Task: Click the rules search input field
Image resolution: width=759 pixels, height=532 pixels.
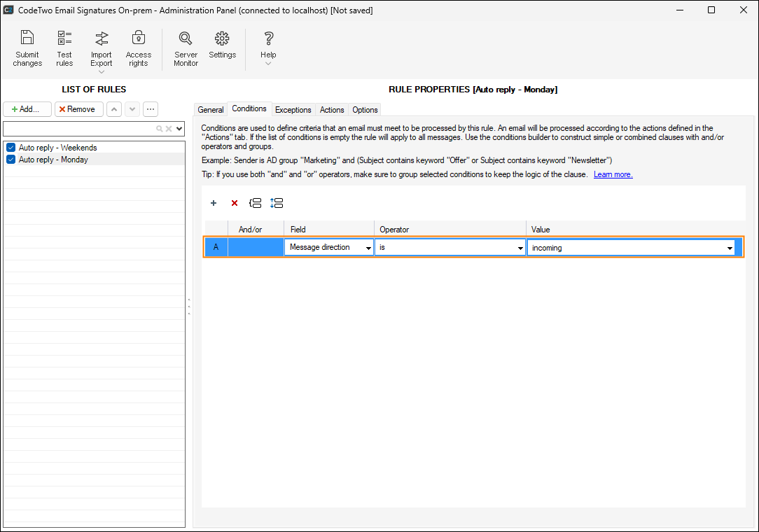Action: click(x=78, y=129)
